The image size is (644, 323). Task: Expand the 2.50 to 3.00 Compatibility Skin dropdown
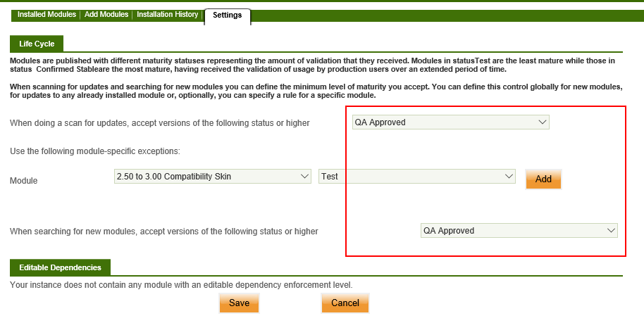pyautogui.click(x=212, y=176)
